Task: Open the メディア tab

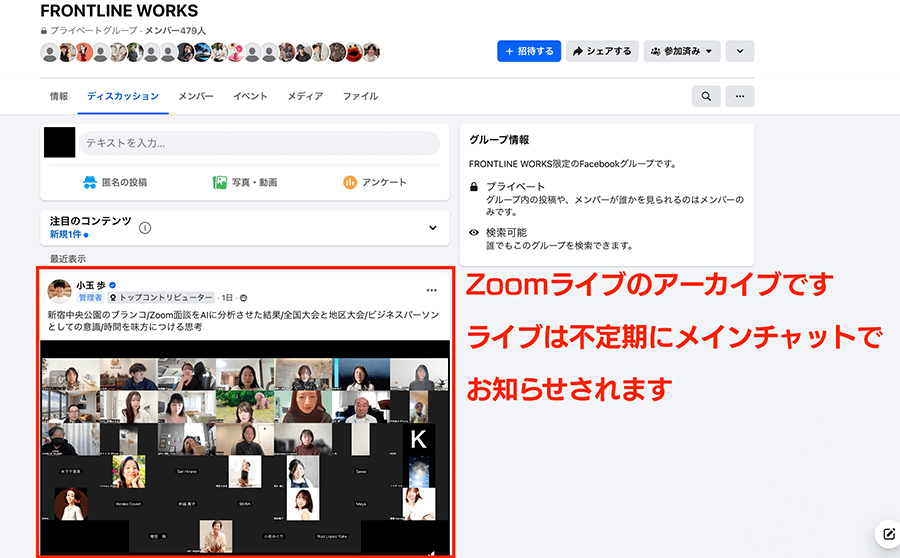Action: (x=305, y=96)
